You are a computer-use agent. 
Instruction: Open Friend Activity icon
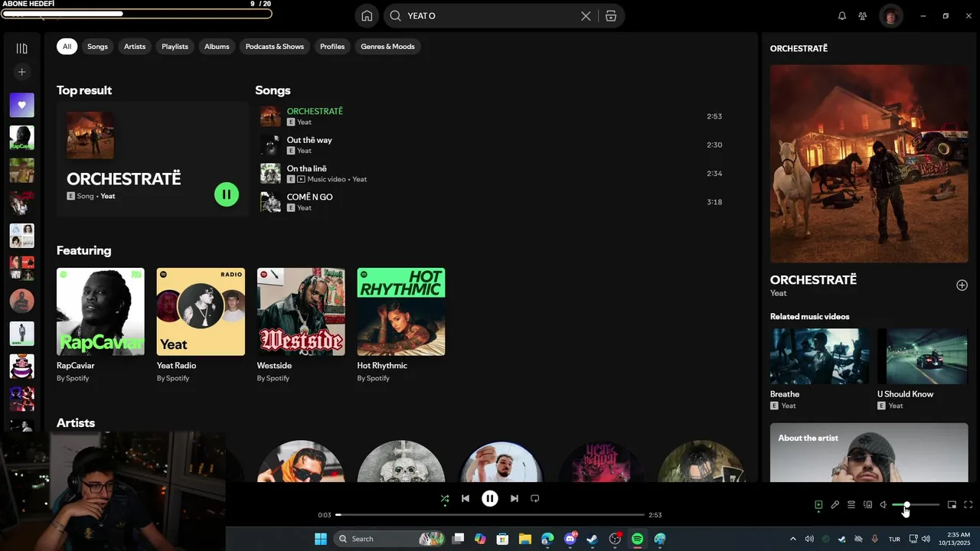click(x=863, y=16)
